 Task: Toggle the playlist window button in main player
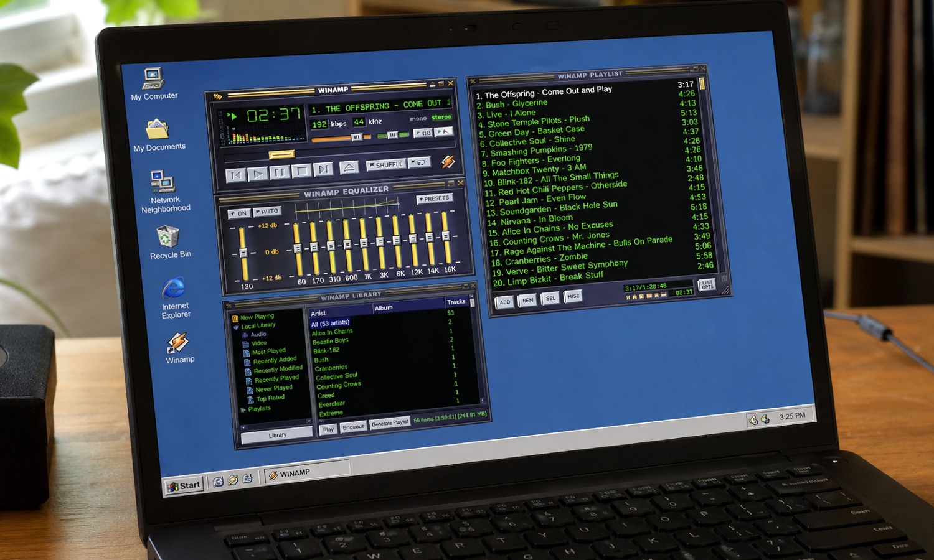[x=443, y=131]
